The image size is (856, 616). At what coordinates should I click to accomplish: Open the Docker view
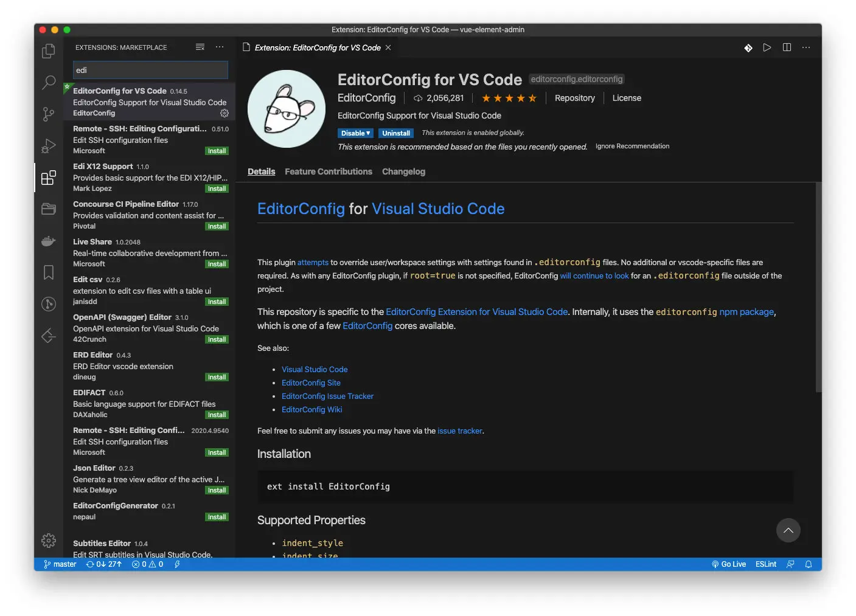point(49,241)
